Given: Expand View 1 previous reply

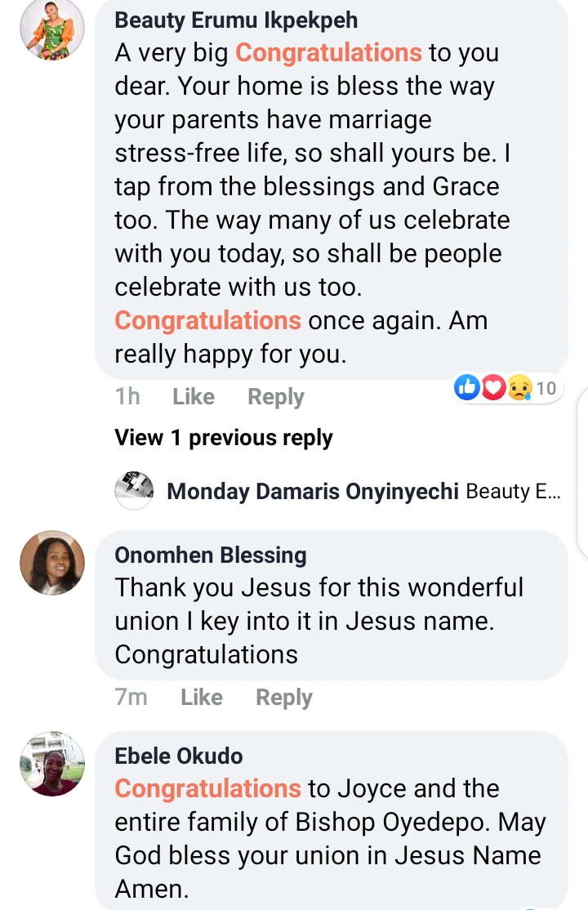Looking at the screenshot, I should point(224,438).
